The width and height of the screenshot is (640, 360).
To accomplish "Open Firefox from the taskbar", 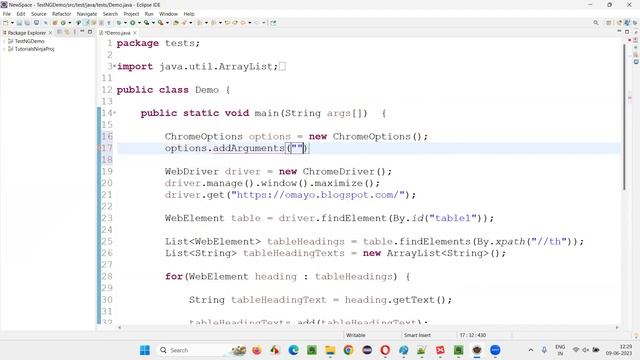I will click(x=257, y=350).
